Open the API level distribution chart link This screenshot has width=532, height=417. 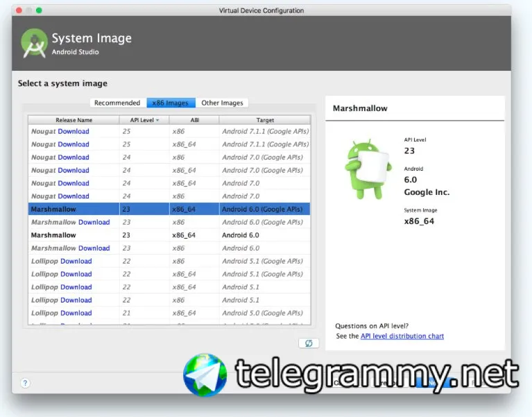402,336
